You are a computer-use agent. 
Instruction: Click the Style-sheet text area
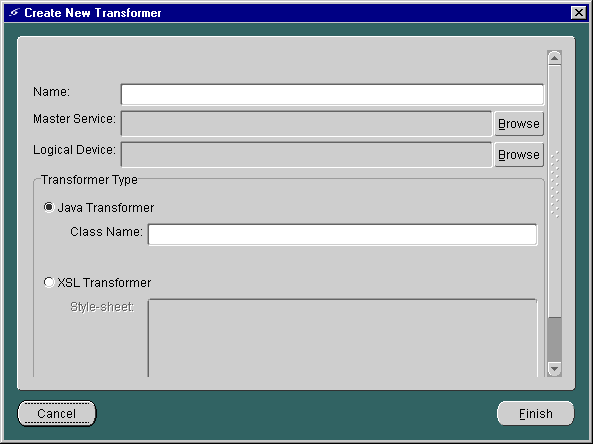(342, 338)
